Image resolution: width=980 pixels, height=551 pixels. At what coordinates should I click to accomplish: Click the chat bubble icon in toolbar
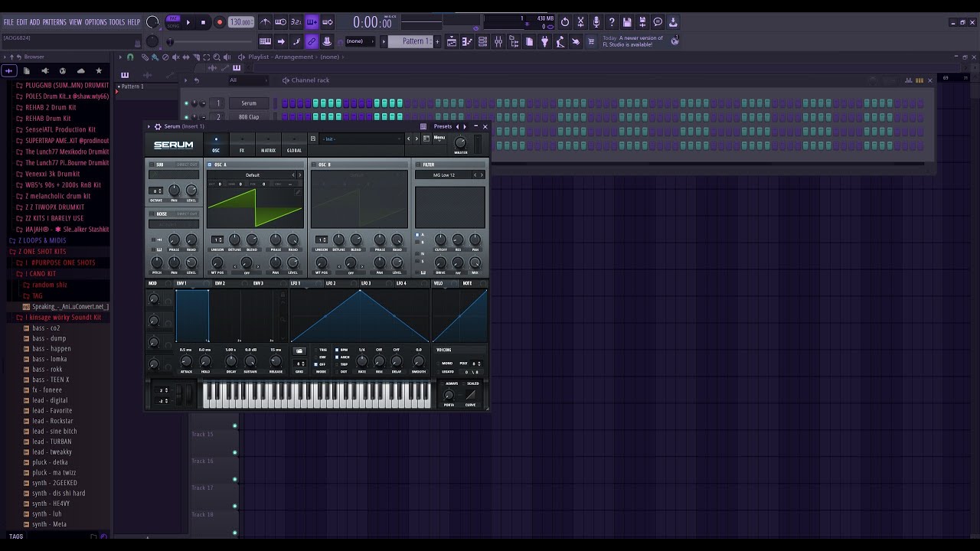pos(658,22)
